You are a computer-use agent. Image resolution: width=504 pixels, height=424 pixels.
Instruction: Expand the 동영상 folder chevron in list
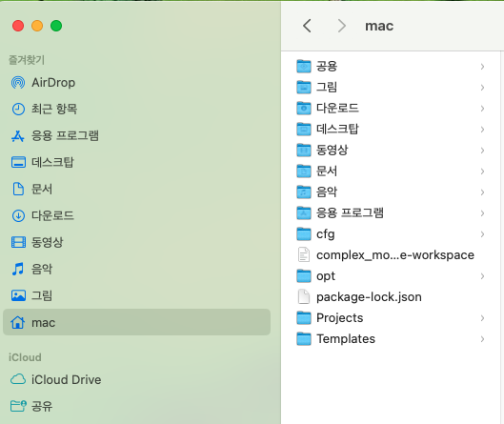tap(482, 151)
